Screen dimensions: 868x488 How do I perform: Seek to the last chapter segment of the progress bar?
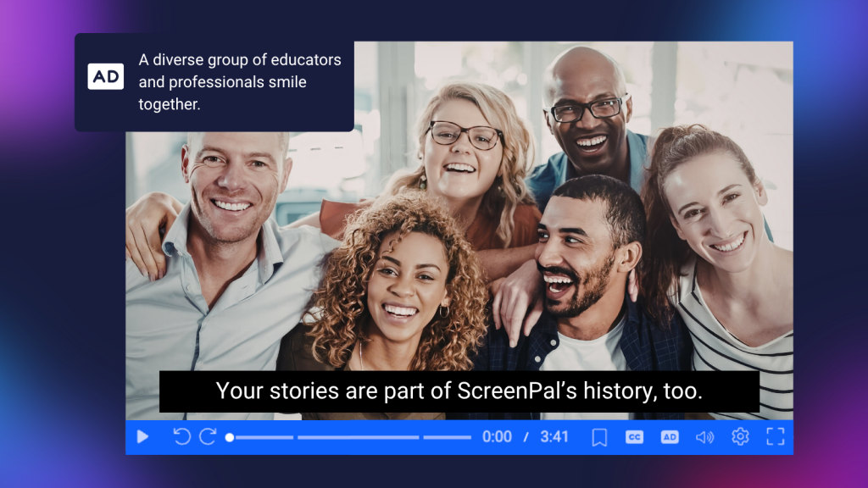tap(448, 438)
